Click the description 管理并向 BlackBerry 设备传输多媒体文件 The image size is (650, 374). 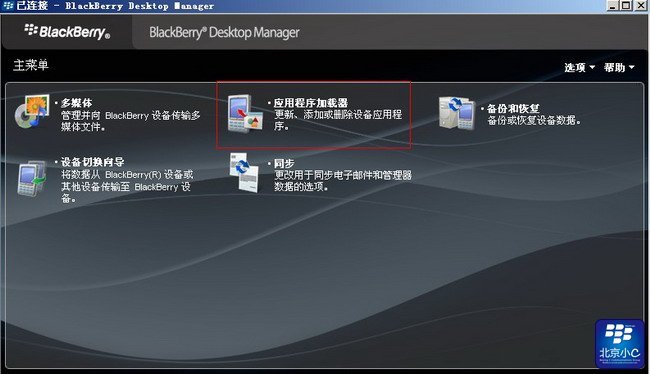(131, 121)
